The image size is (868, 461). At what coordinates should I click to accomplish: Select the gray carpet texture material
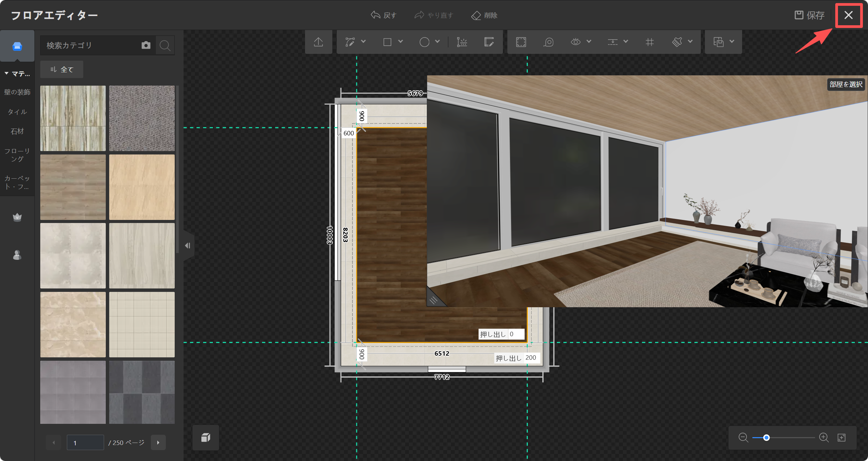(142, 118)
